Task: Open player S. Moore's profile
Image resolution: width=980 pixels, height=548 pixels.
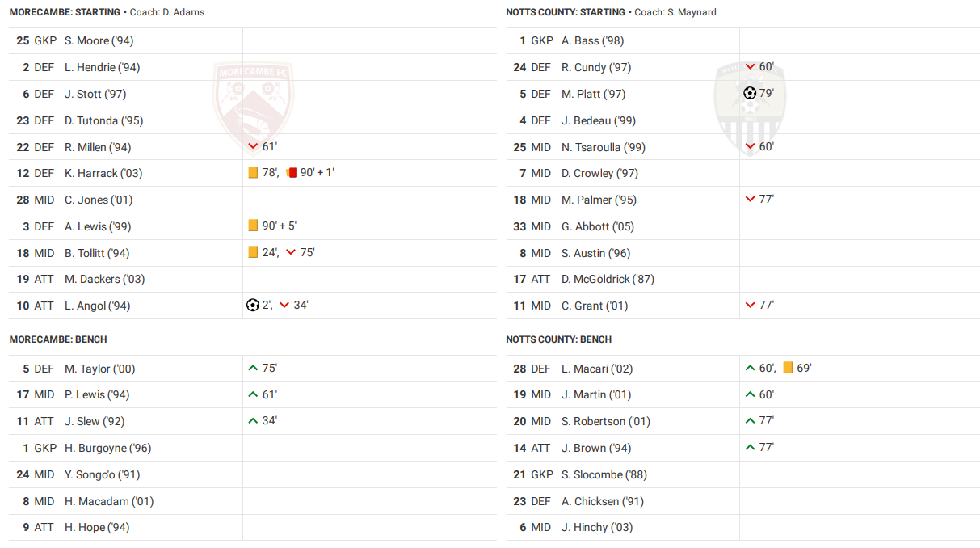Action: (99, 40)
